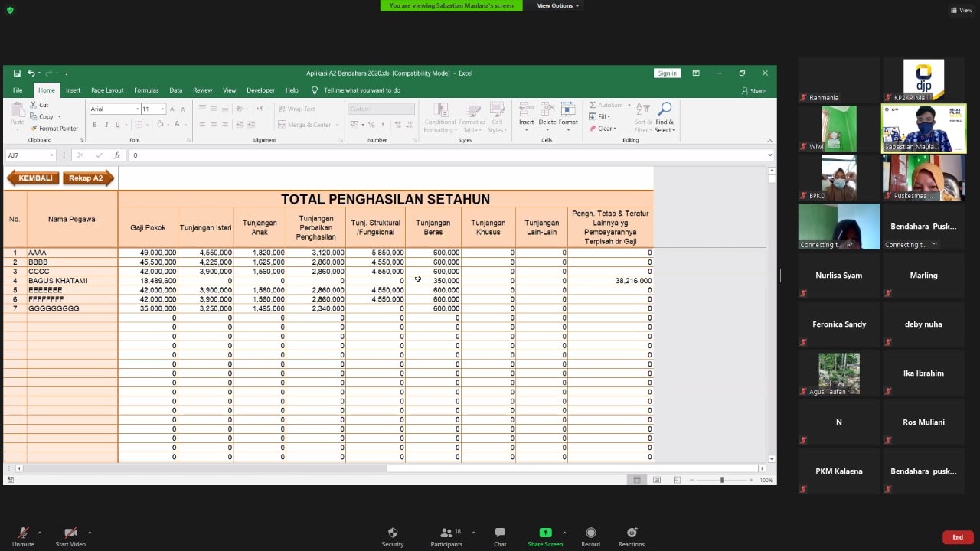Adjust the Excel zoom level slider
The width and height of the screenshot is (980, 551).
pyautogui.click(x=721, y=480)
